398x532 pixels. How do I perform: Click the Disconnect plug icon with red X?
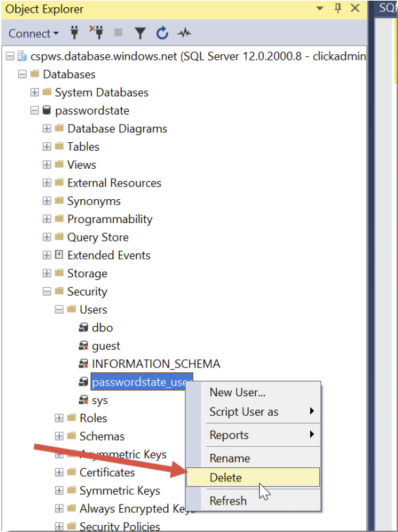click(96, 32)
